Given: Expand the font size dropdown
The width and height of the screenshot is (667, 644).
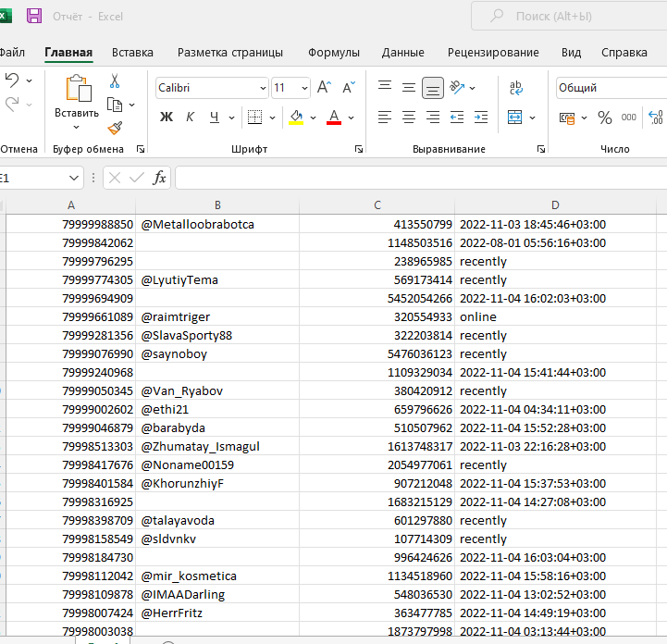Looking at the screenshot, I should point(304,88).
